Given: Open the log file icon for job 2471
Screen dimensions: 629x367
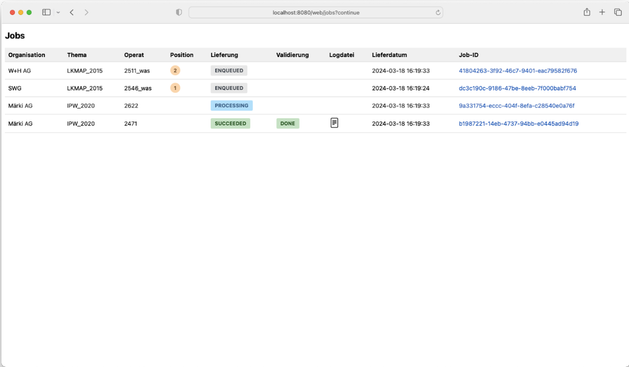Looking at the screenshot, I should 334,123.
